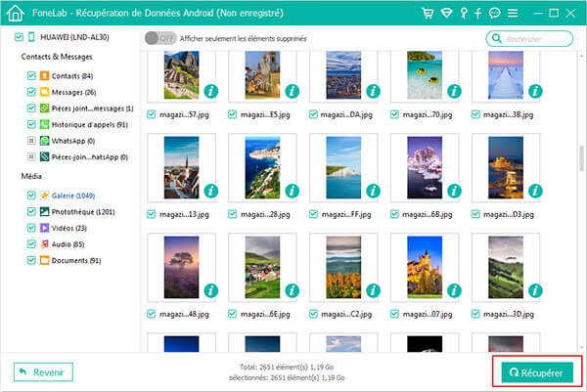Open the shopping cart purchase icon
Viewport: 587px width, 392px height.
coord(428,13)
